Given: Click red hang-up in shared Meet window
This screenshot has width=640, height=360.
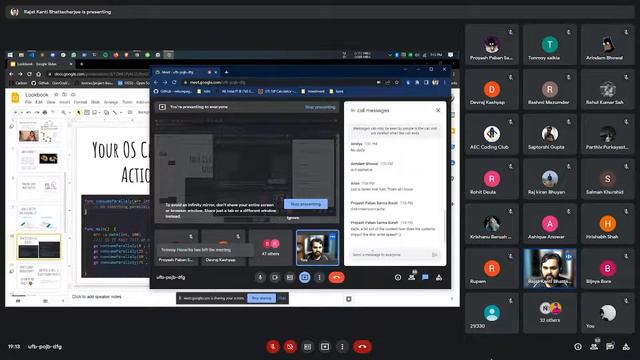Looking at the screenshot, I should [x=336, y=277].
